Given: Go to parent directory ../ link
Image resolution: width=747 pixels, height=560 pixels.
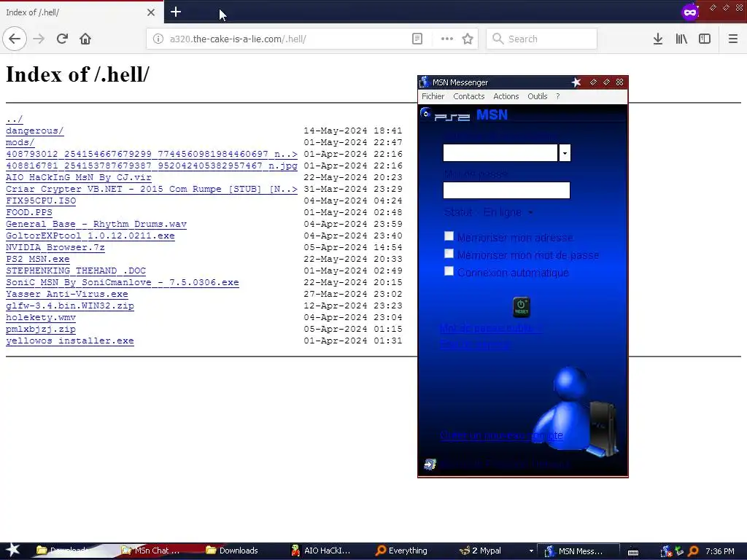Looking at the screenshot, I should coord(15,119).
